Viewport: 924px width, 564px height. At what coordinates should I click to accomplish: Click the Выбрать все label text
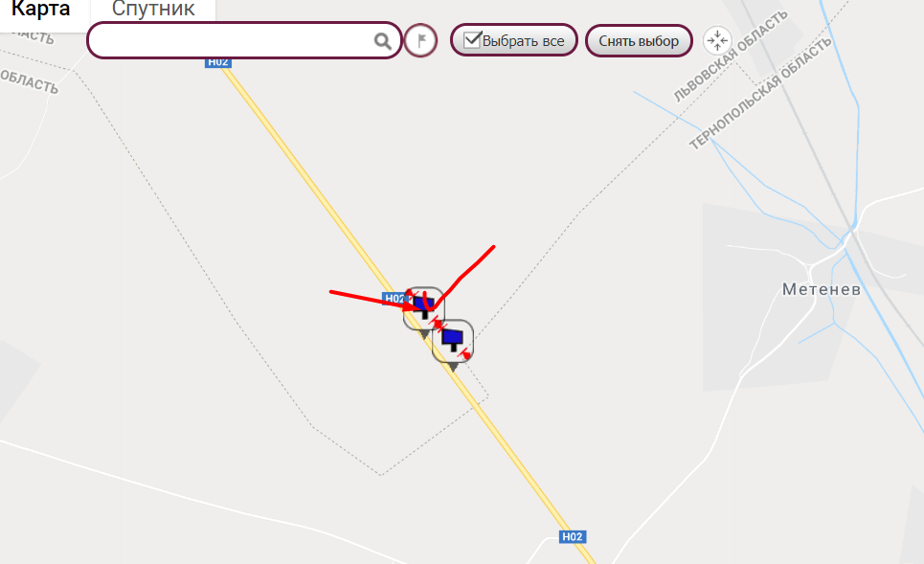click(x=524, y=41)
